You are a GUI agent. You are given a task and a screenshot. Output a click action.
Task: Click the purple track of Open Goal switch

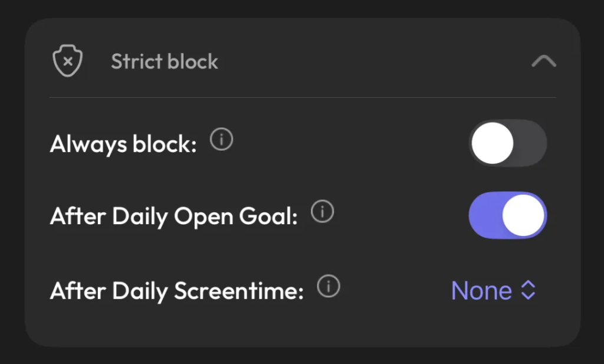tap(482, 215)
